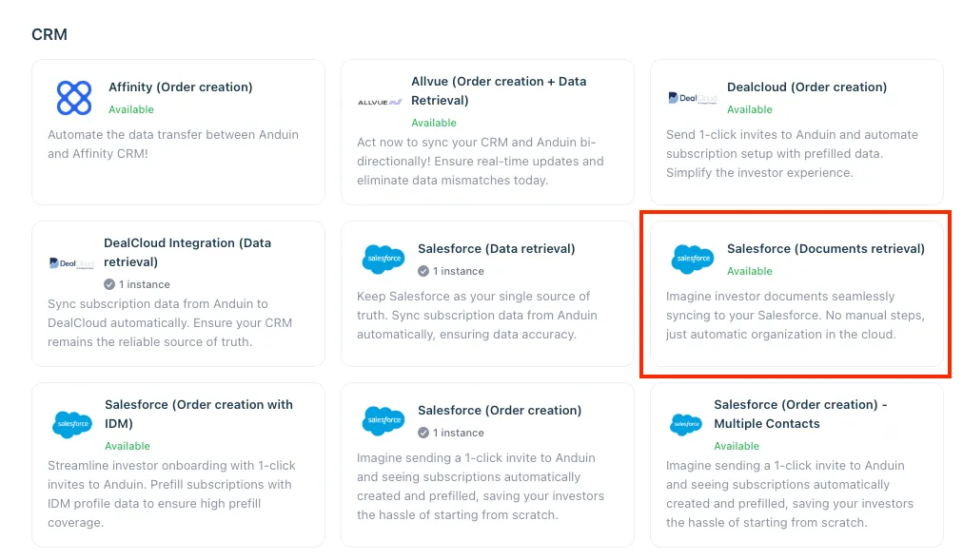The image size is (963, 560).
Task: Click '1 instance' on Salesforce (Order creation)
Action: 458,433
